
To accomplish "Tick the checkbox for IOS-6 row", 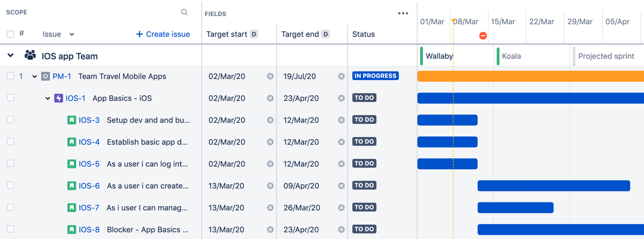I will [11, 185].
